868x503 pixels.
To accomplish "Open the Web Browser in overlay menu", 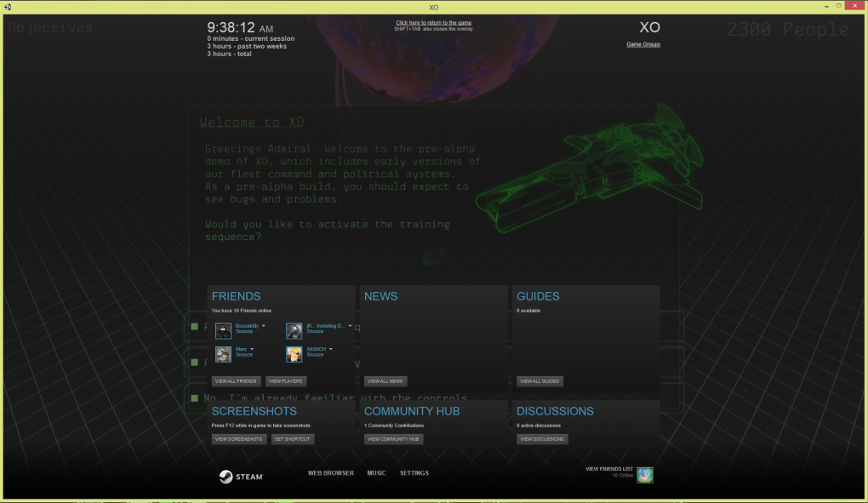I will 330,473.
